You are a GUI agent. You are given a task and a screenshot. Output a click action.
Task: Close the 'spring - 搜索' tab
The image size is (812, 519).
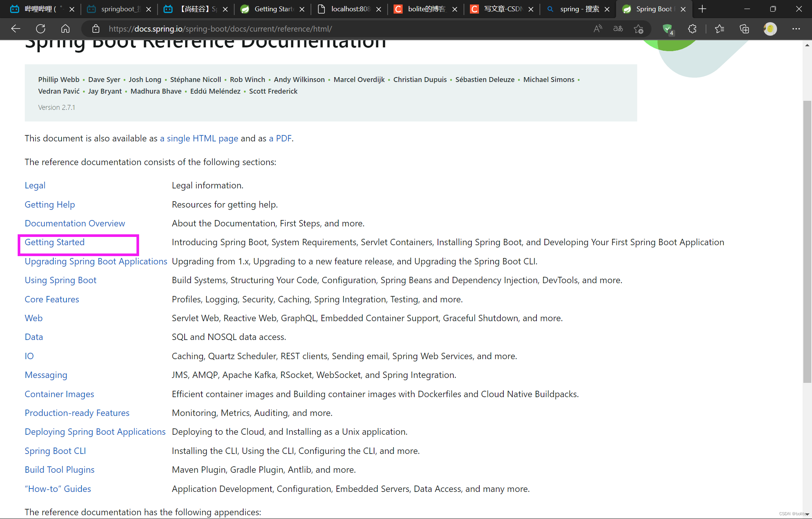(607, 9)
